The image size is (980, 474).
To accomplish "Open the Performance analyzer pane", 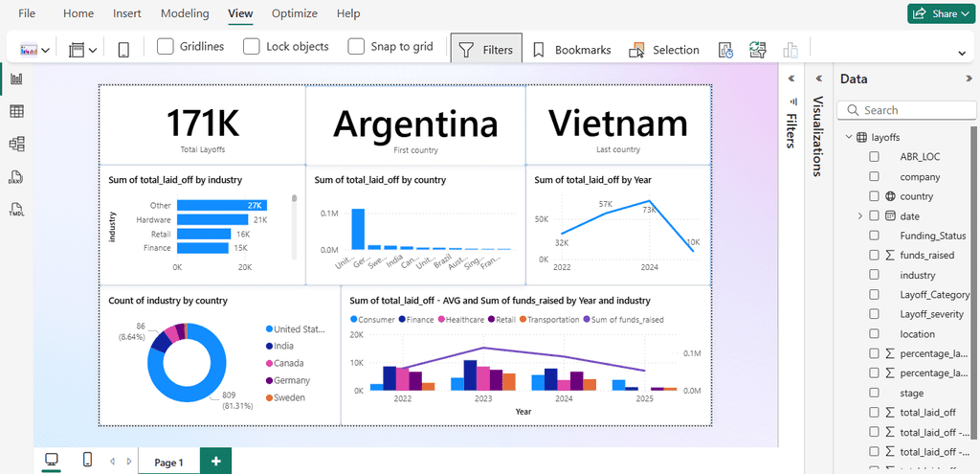I will (x=725, y=50).
